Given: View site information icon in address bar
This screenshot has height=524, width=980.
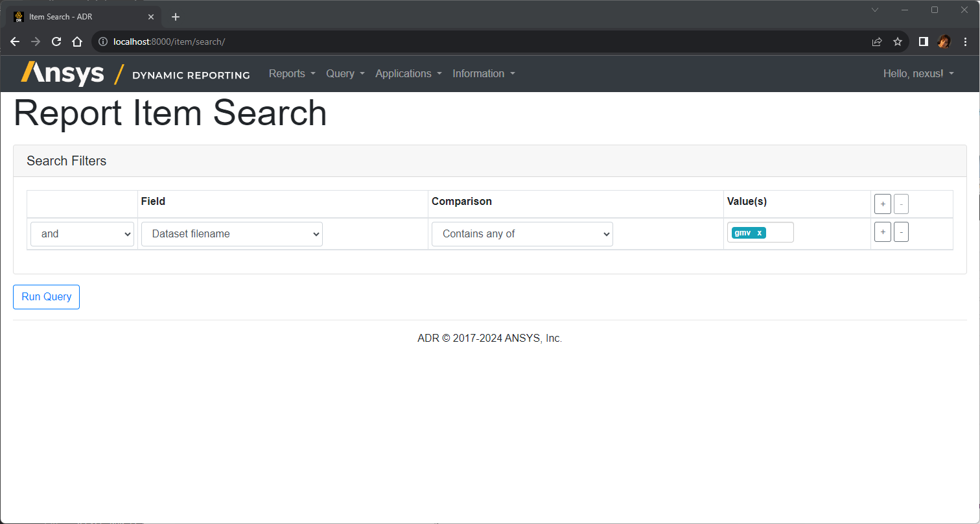Looking at the screenshot, I should [x=102, y=42].
